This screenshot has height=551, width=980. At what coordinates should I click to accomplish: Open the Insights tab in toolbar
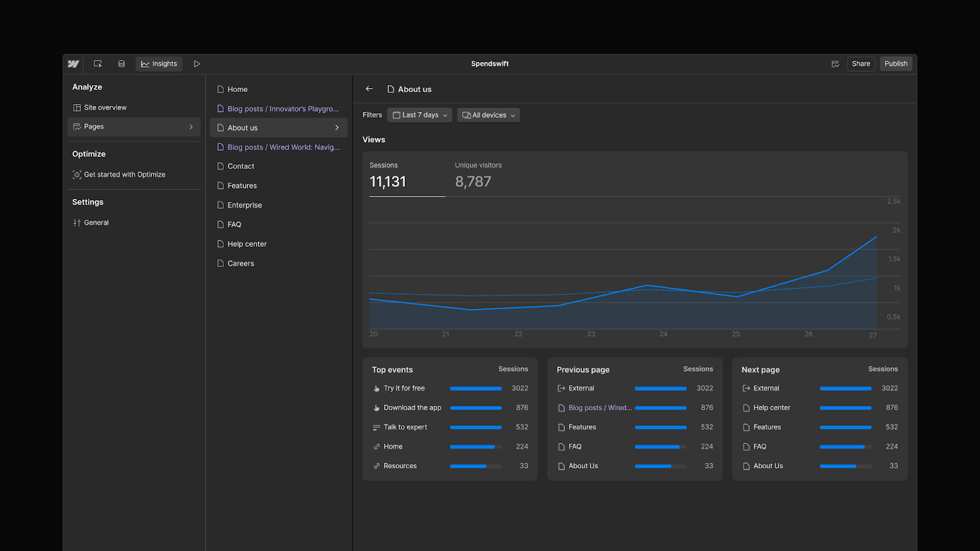tap(159, 64)
